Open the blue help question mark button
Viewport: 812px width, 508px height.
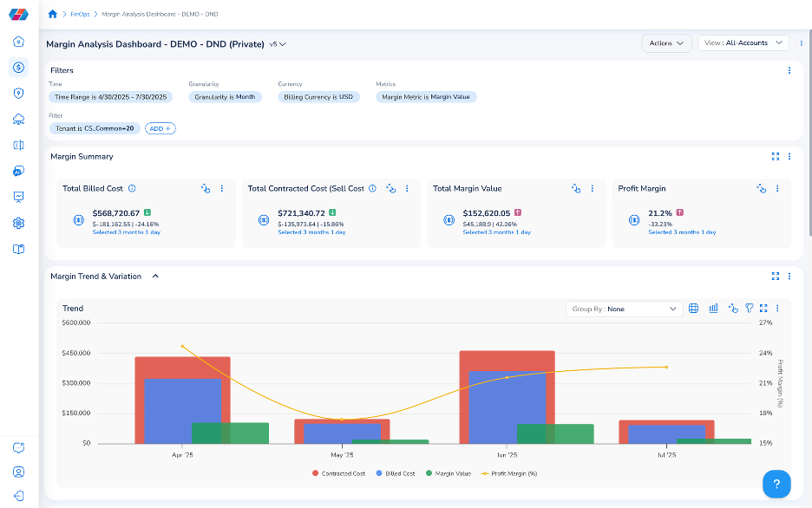(776, 484)
